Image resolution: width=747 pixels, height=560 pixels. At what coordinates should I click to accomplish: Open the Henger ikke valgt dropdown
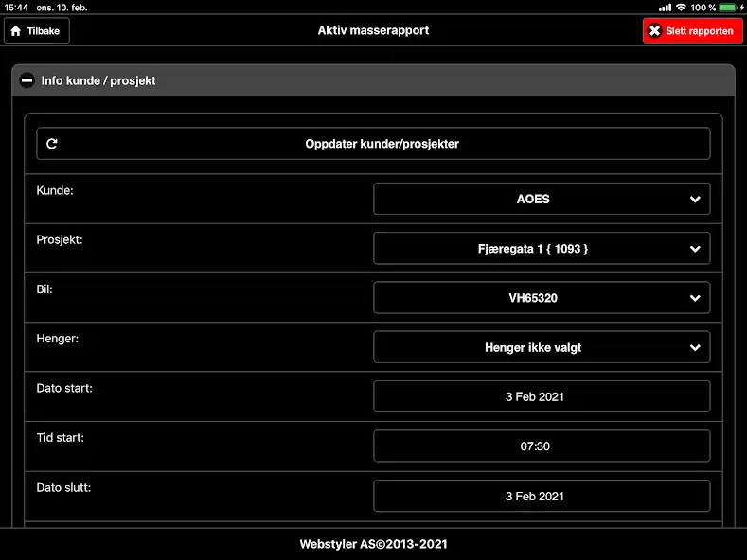(542, 347)
